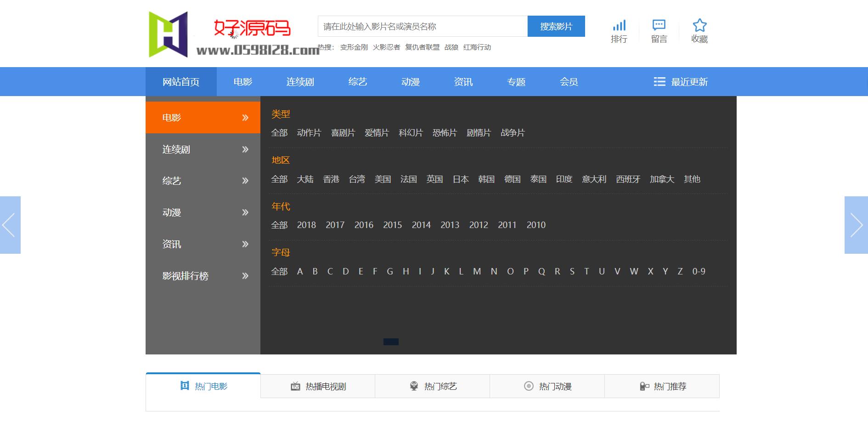Filter by region 香港

click(331, 179)
